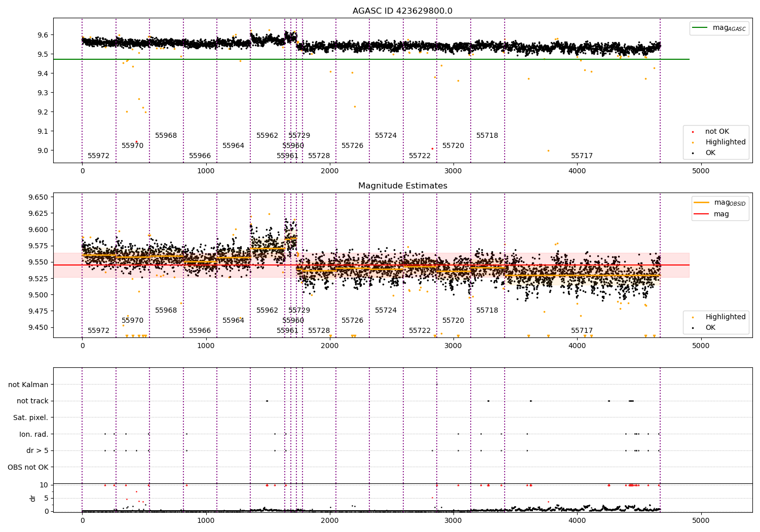Click label 55962 in the Magnitude Estimates plot
The height and width of the screenshot is (532, 760).
[x=268, y=311]
